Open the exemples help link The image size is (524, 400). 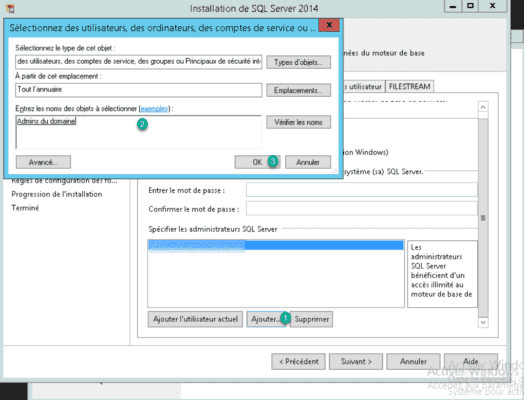[x=154, y=109]
